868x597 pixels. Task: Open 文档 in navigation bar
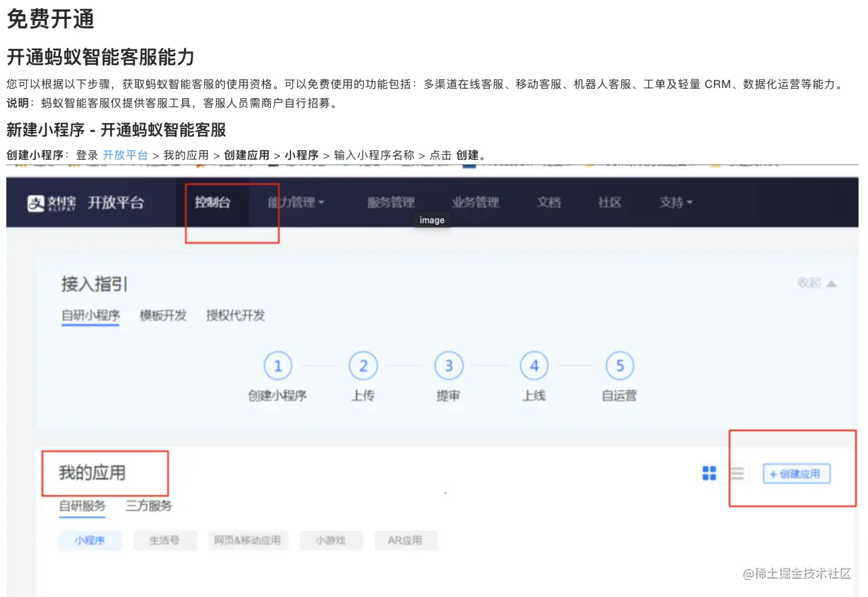click(549, 202)
